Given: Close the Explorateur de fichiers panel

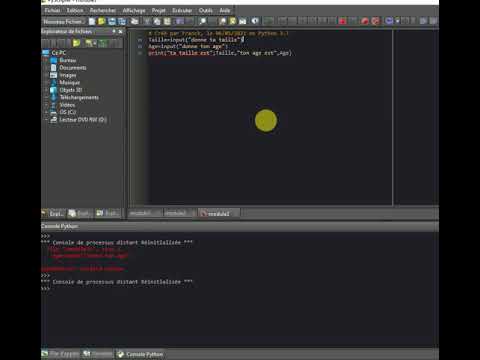Looking at the screenshot, I should pyautogui.click(x=121, y=31).
